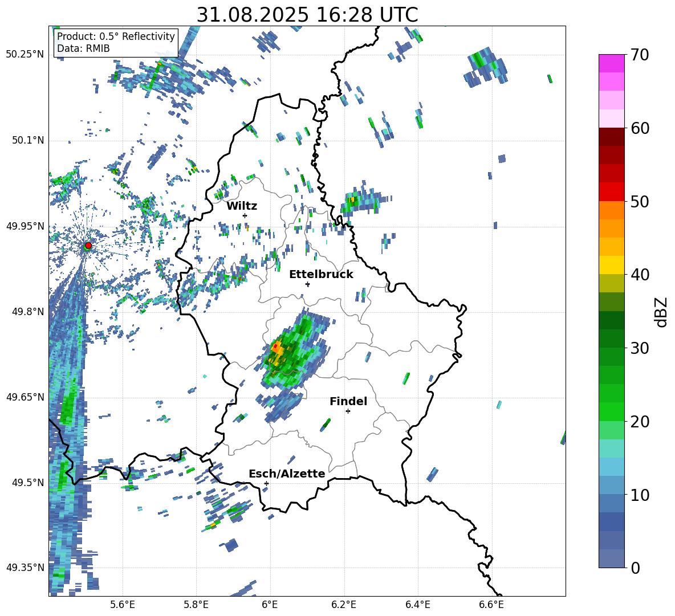Click the colorbar value 40

(640, 275)
